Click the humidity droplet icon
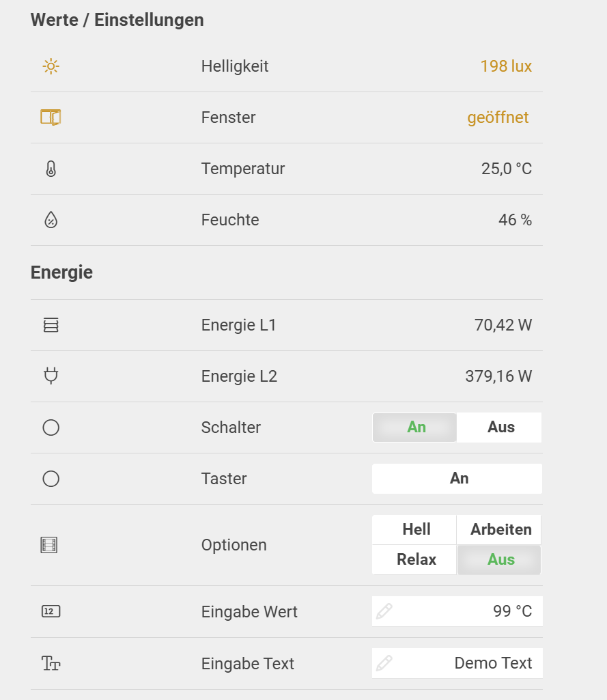This screenshot has height=700, width=607. tap(51, 220)
